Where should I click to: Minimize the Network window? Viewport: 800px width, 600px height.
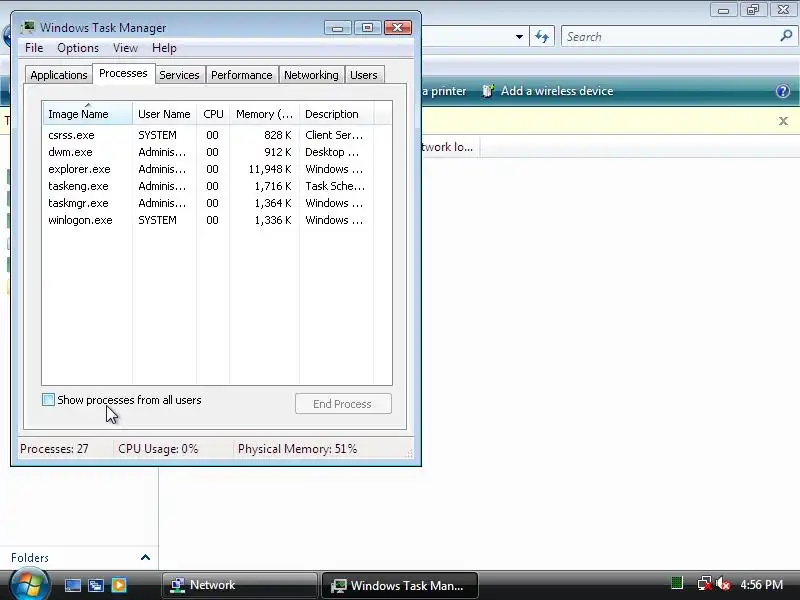[x=723, y=10]
